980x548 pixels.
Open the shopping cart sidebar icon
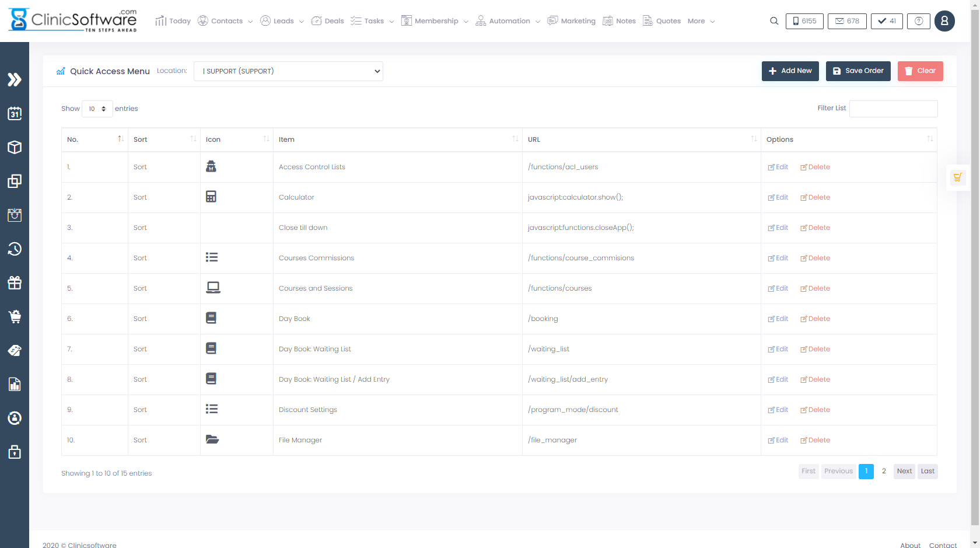click(15, 316)
